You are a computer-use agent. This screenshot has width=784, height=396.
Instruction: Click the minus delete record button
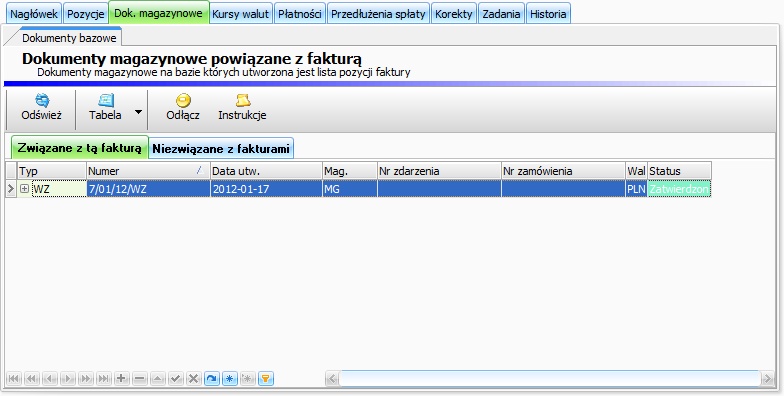click(140, 378)
